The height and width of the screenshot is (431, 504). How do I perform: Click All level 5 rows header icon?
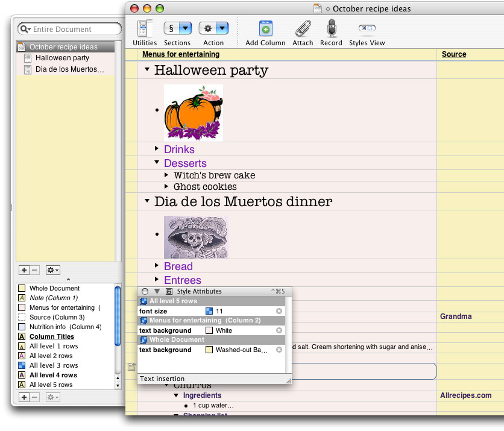tap(143, 301)
